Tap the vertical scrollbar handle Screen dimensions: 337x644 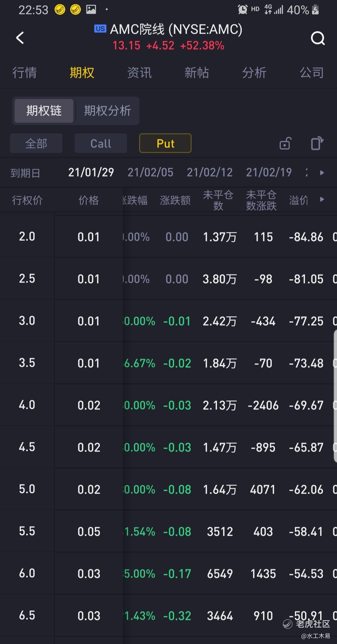335,396
